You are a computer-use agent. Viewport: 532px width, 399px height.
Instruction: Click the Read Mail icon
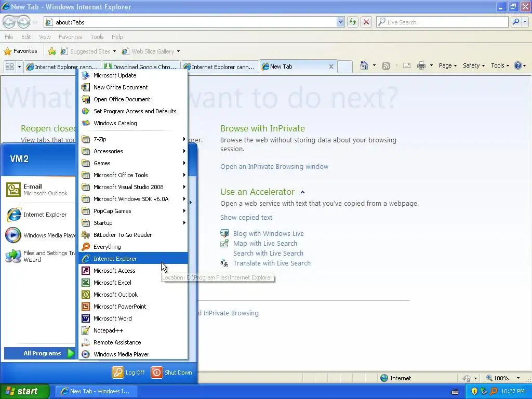click(406, 65)
